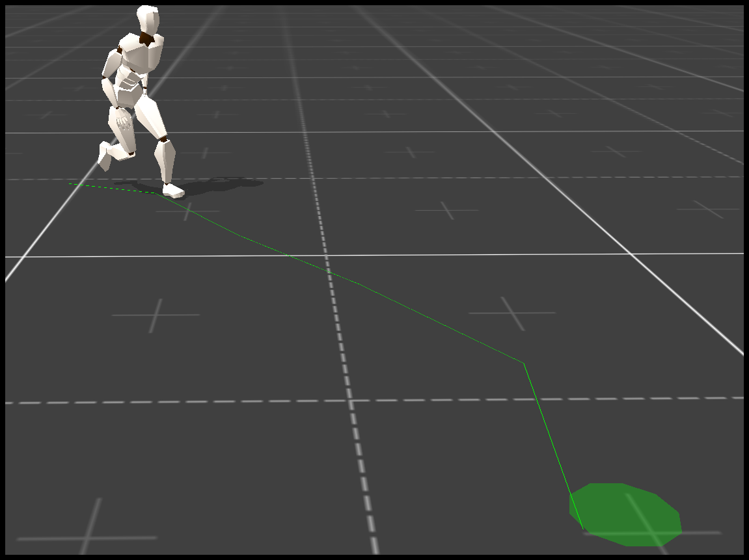Select the intersection of the two dashed grid lines

click(x=351, y=401)
